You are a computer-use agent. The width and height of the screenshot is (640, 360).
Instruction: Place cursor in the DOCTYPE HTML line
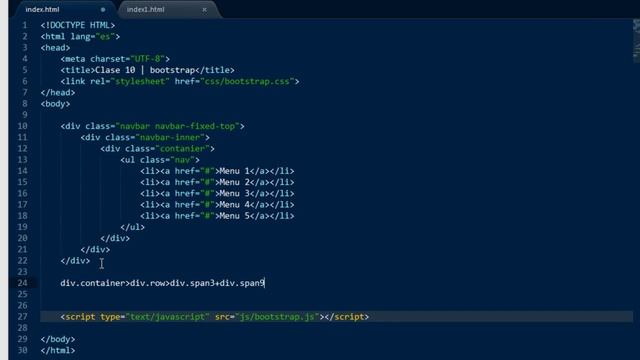pyautogui.click(x=78, y=25)
